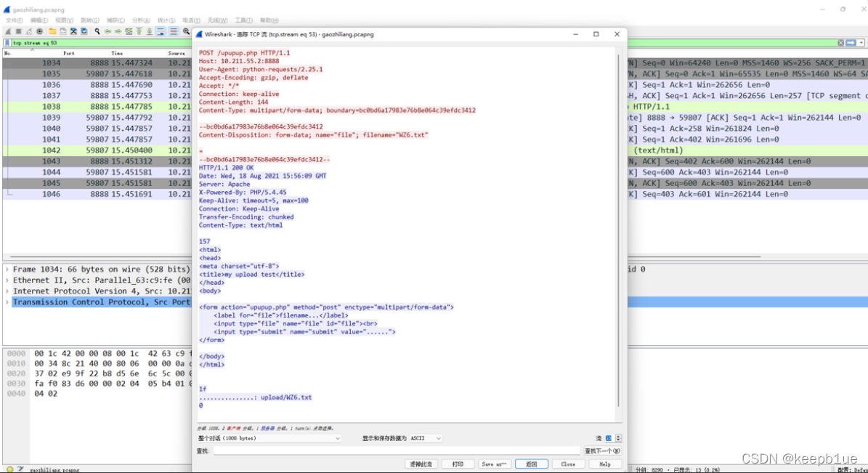
Task: Click the 滤掉此流 button
Action: (x=421, y=464)
